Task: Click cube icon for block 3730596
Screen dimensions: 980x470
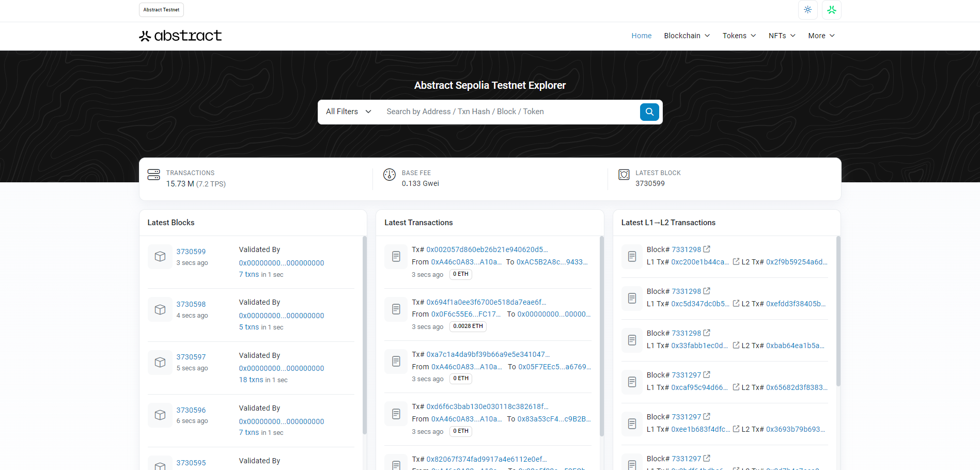Action: click(160, 415)
